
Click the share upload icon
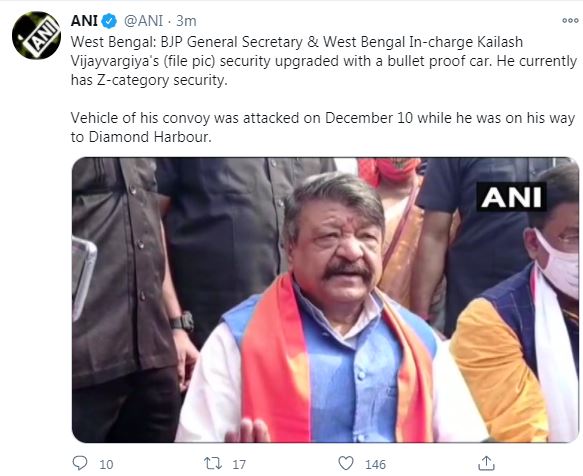click(486, 463)
